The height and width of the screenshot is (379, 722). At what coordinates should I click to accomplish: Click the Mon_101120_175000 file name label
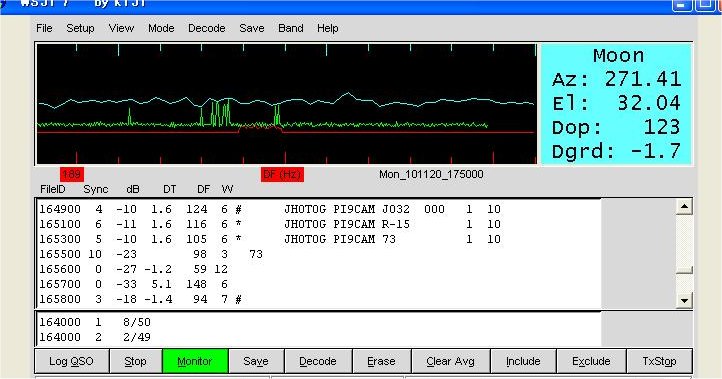pos(431,175)
